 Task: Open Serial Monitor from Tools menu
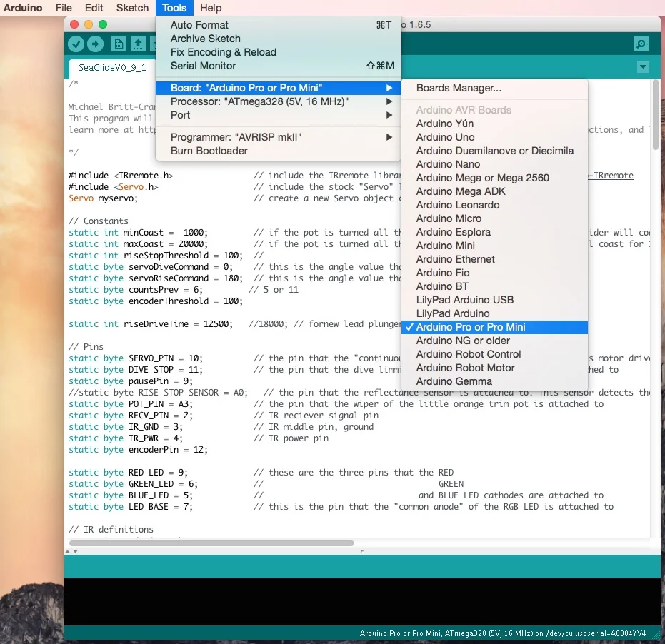click(x=279, y=66)
